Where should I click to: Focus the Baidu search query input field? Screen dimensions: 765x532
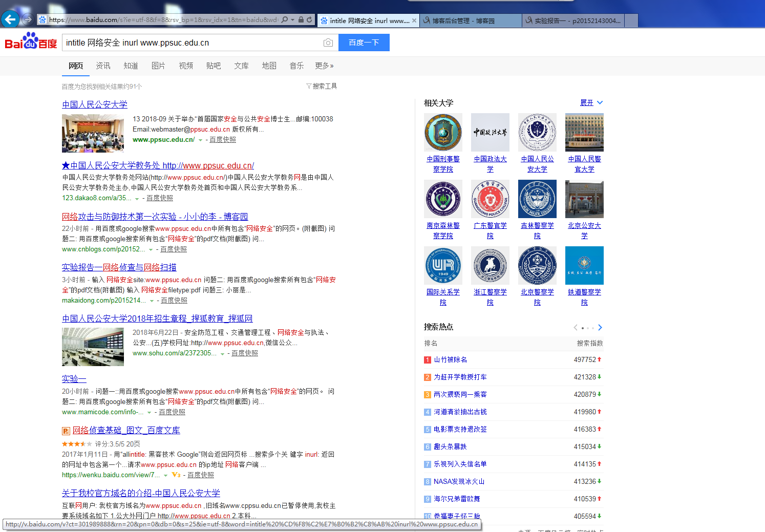click(193, 42)
